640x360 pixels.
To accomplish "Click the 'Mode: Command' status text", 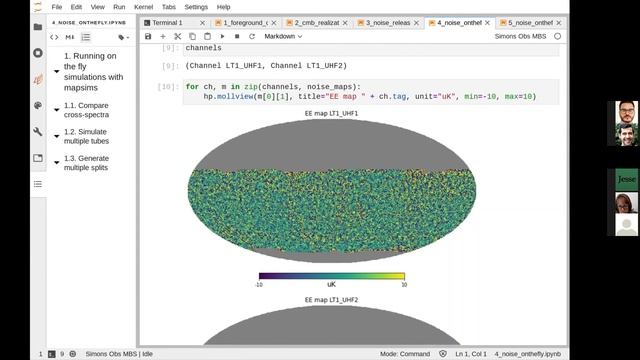I will click(x=405, y=354).
